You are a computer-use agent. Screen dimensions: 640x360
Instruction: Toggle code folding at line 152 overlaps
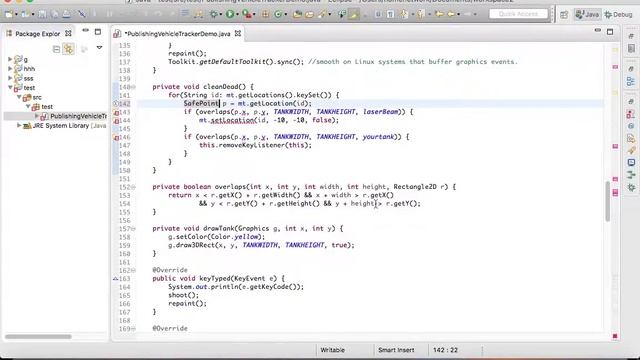click(133, 187)
